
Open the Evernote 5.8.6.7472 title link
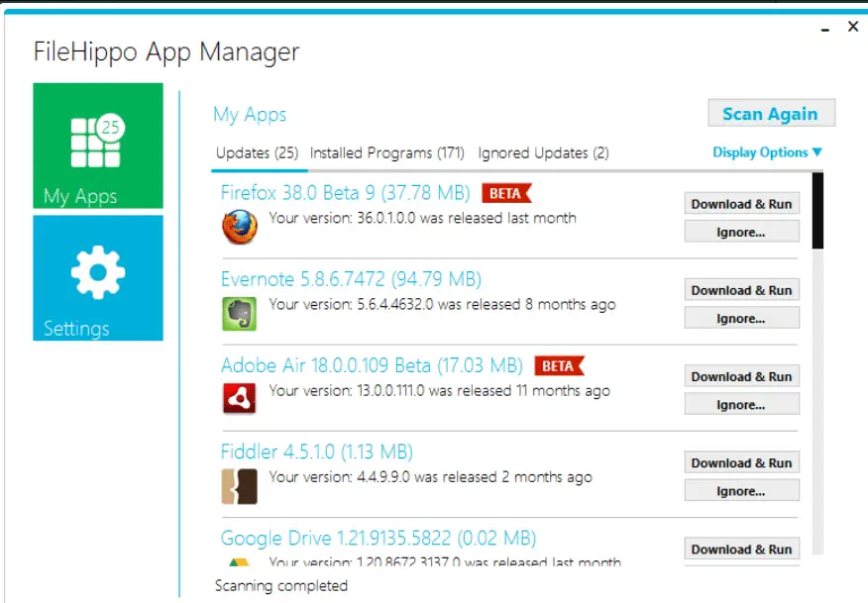(x=351, y=279)
